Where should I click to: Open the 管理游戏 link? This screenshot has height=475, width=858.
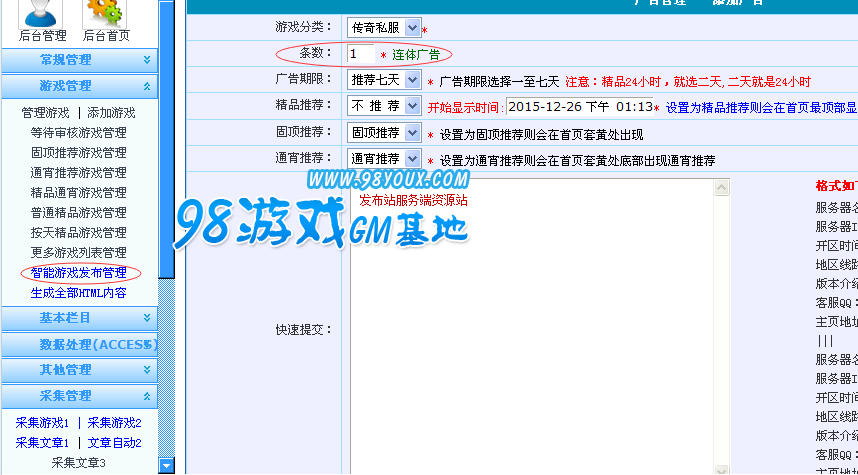[45, 113]
